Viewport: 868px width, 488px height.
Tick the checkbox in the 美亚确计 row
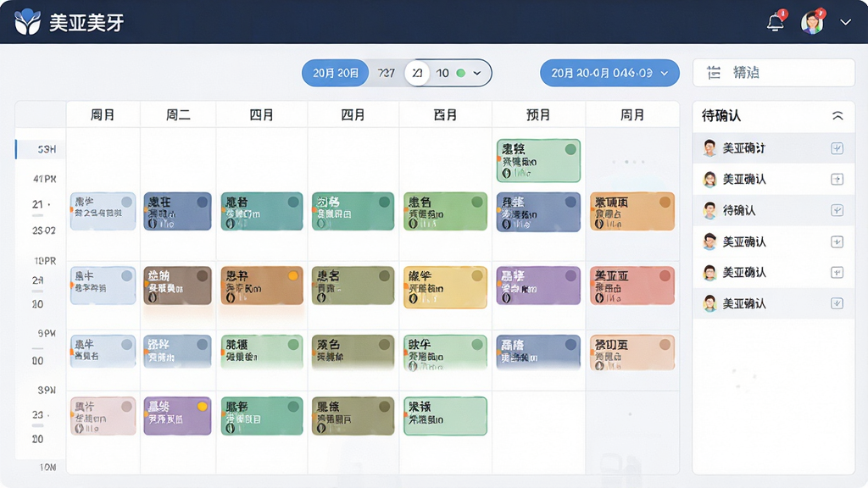click(x=837, y=148)
